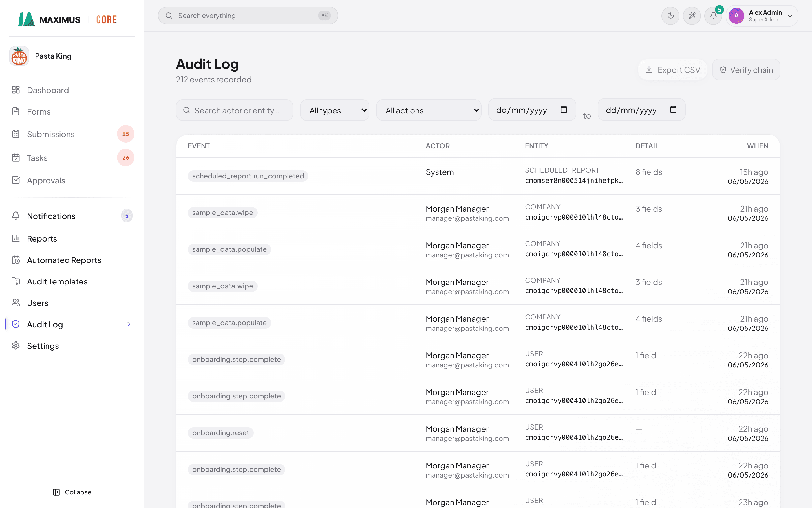Image resolution: width=812 pixels, height=508 pixels.
Task: Click Verify chain button
Action: [x=746, y=70]
